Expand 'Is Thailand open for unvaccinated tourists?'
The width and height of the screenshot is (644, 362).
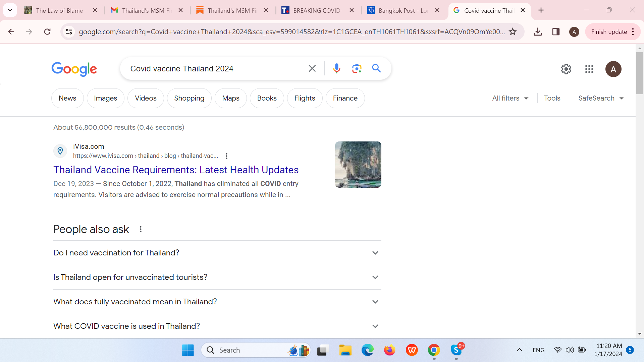217,277
